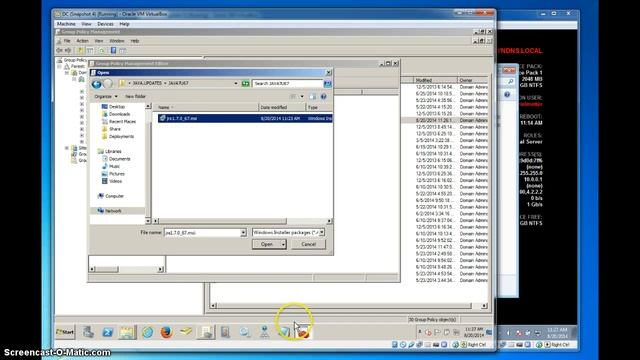640x360 pixels.
Task: Click the Open button
Action: (x=267, y=244)
